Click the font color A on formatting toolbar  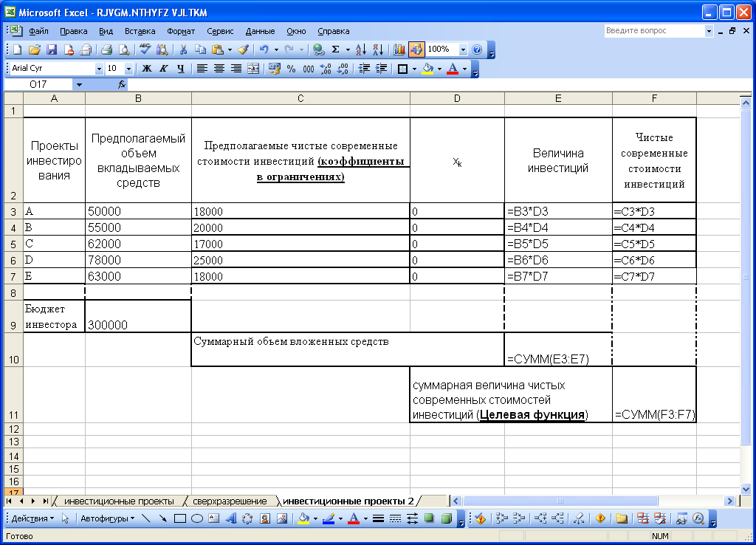pyautogui.click(x=453, y=69)
